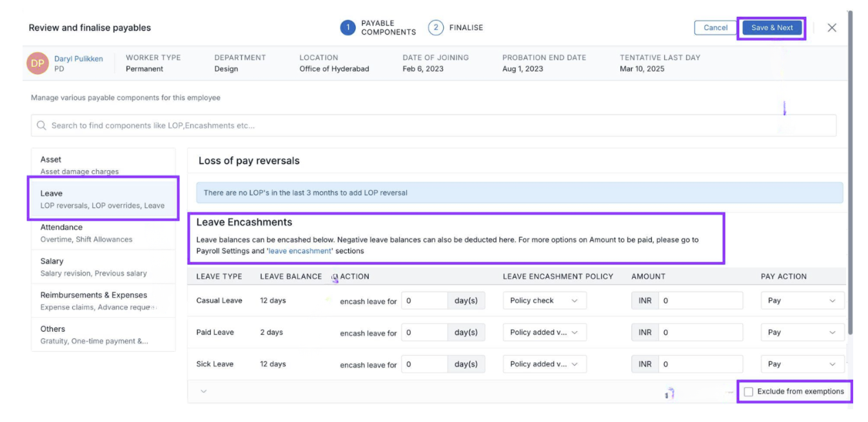Click the Cancel button
The height and width of the screenshot is (422, 868).
tap(715, 28)
